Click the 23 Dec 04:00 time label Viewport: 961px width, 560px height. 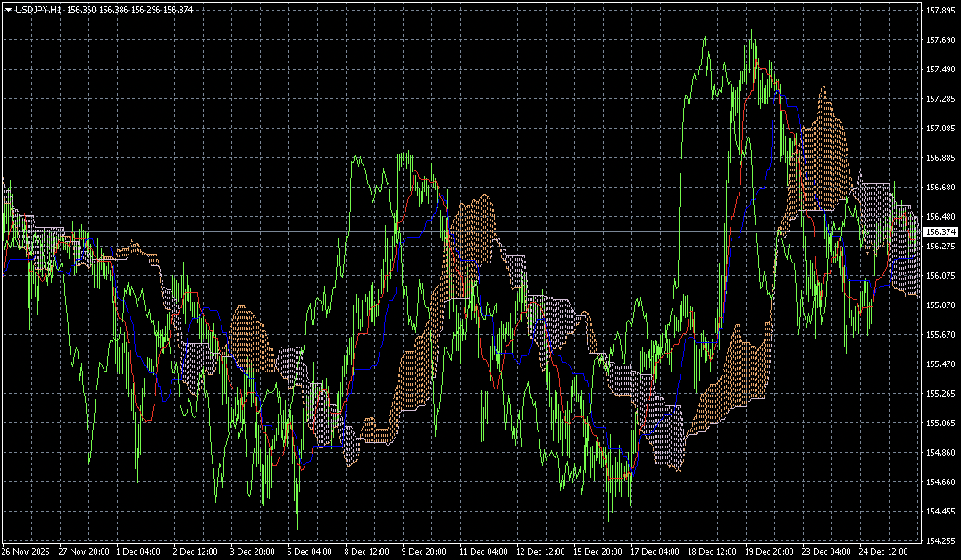pos(826,552)
